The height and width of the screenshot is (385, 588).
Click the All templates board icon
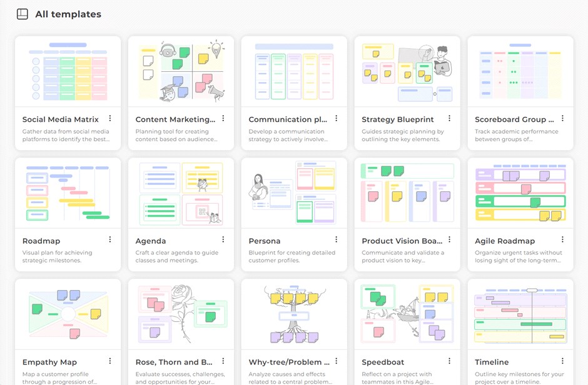(x=23, y=14)
